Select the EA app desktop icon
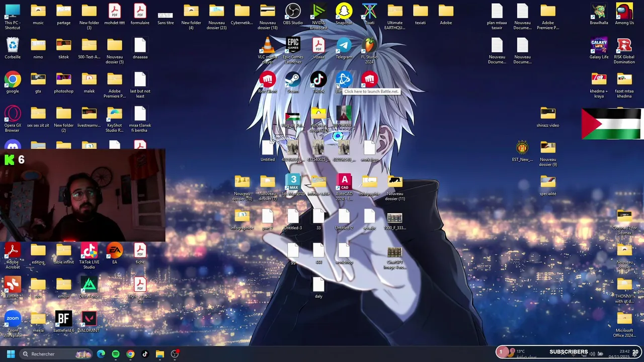The image size is (644, 362). (115, 253)
